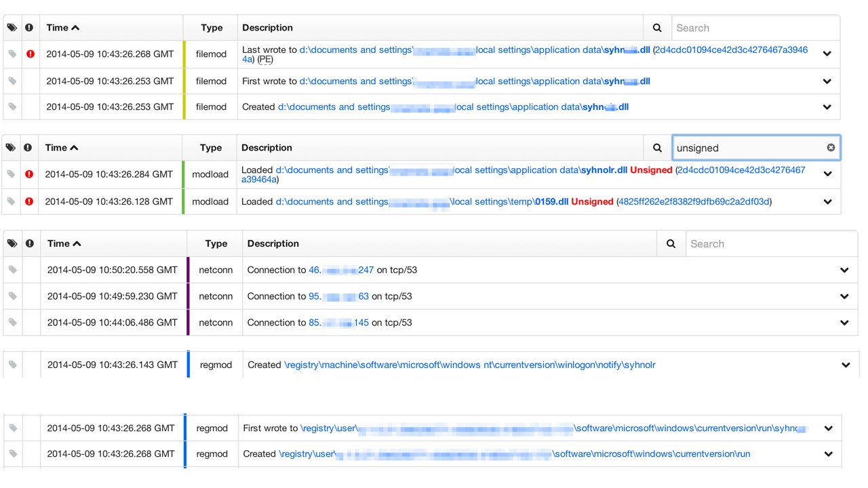
Task: Expand the 0159.dll modload event details
Action: point(827,201)
